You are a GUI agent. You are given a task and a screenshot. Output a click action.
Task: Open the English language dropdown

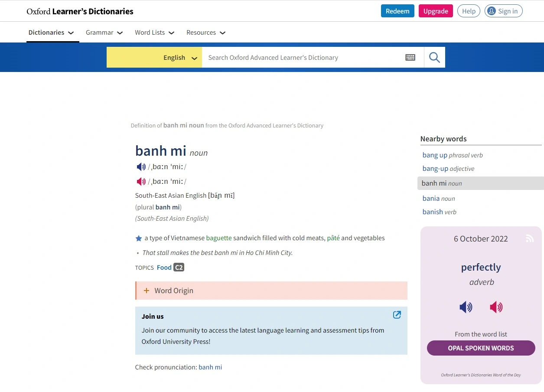(179, 57)
